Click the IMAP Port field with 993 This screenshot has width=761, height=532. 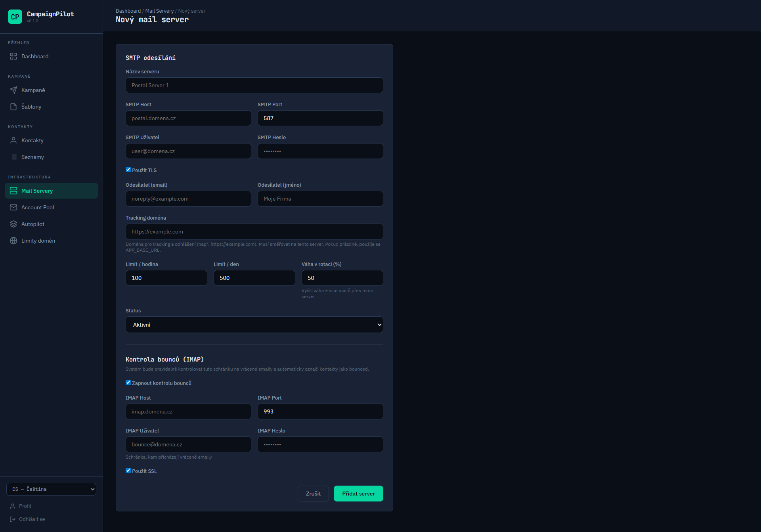[320, 411]
